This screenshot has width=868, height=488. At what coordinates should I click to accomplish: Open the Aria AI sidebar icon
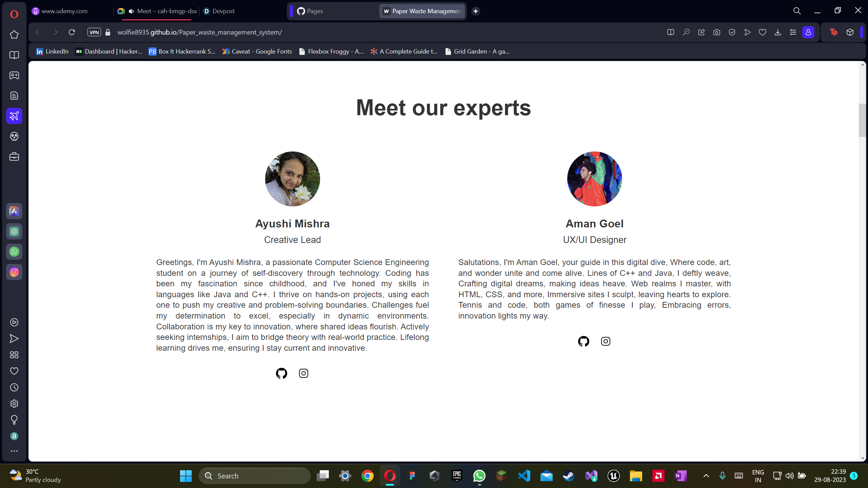pyautogui.click(x=14, y=211)
